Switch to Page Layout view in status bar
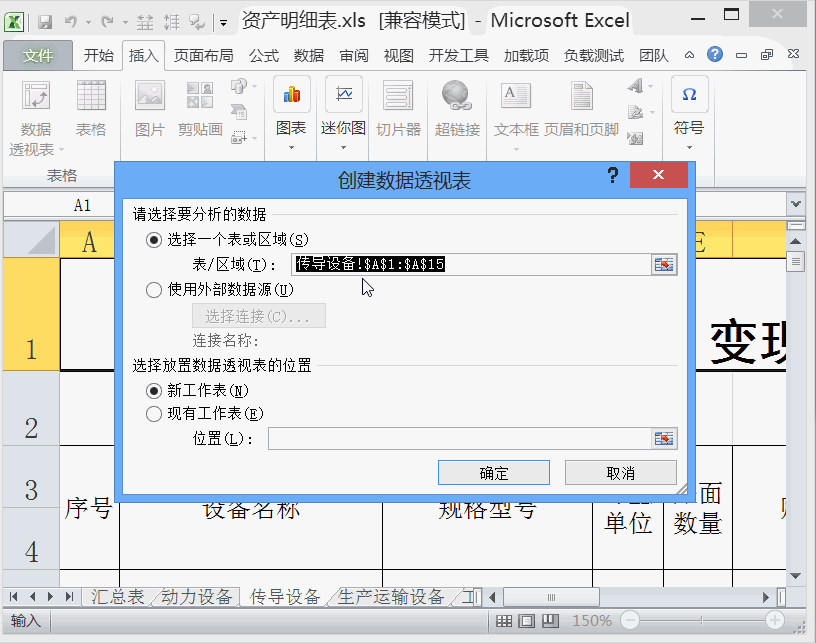Viewport: 816px width, 643px height. tap(527, 621)
